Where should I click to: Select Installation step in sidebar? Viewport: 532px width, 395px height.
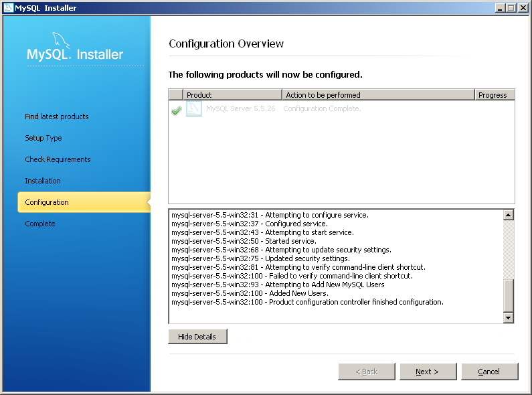[43, 181]
